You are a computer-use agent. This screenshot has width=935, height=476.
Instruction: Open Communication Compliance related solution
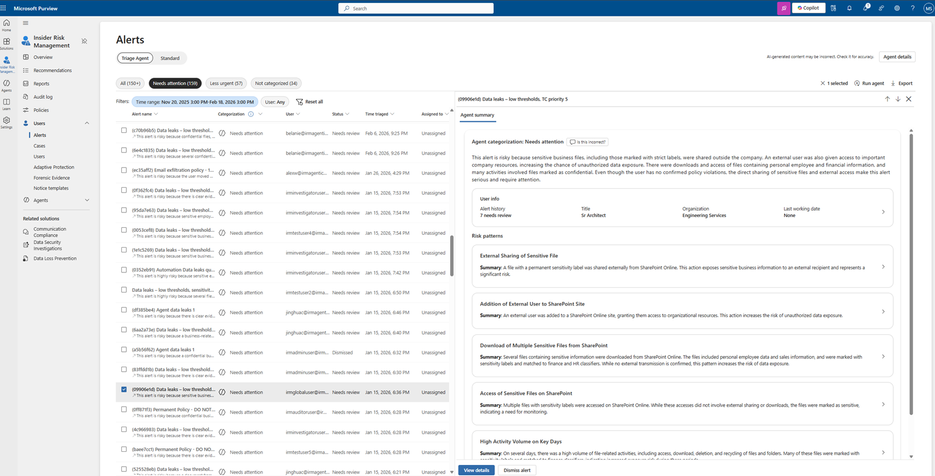point(49,231)
